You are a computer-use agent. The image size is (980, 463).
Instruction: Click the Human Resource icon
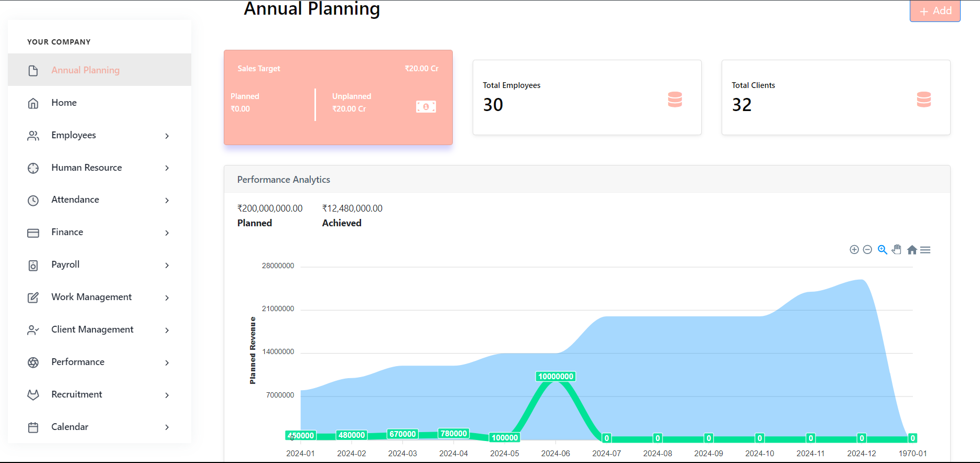33,168
